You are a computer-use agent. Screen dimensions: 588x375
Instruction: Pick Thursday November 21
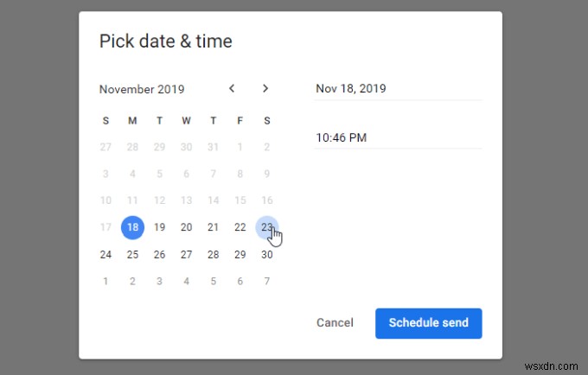click(213, 227)
